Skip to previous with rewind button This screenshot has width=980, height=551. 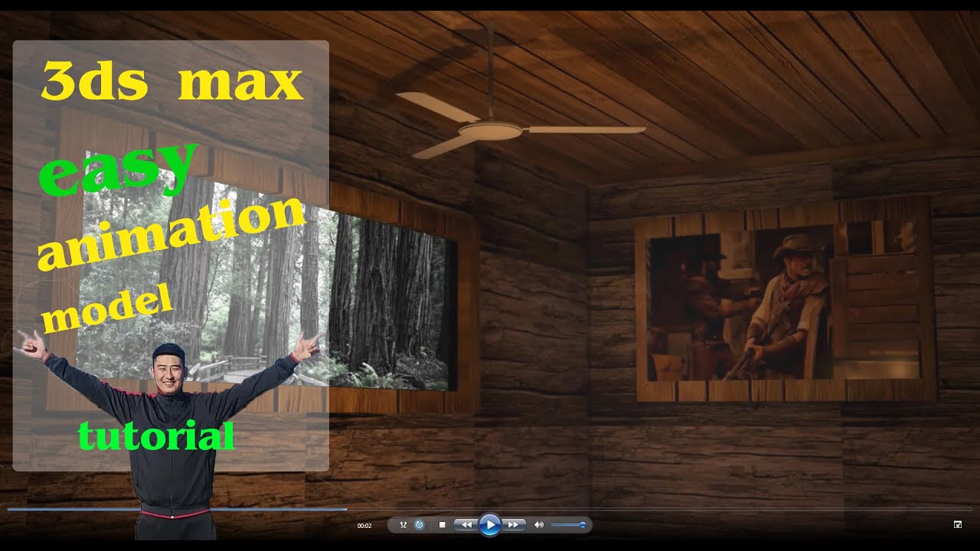coord(466,525)
